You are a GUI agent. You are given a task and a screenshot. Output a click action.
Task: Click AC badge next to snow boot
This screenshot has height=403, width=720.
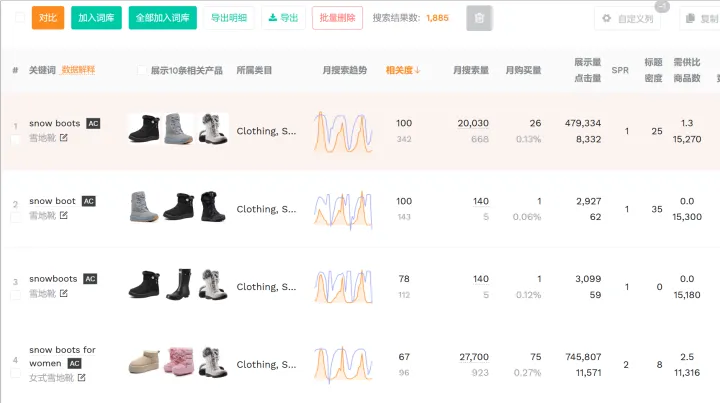point(89,201)
